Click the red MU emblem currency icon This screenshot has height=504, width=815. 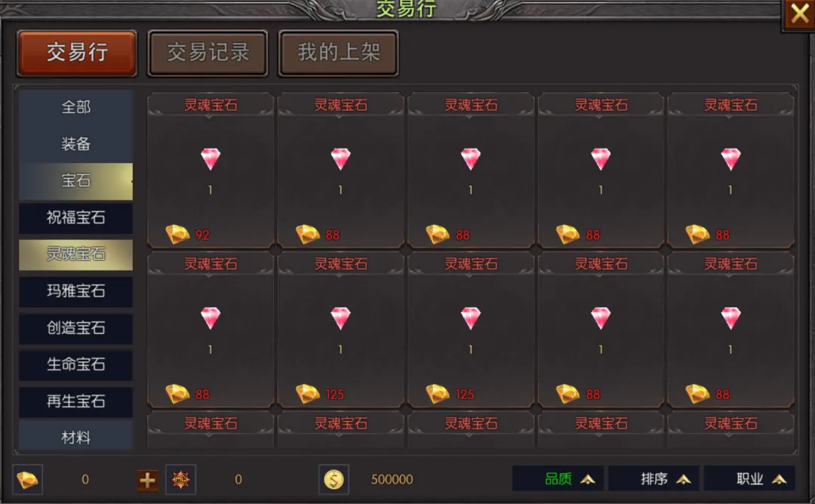click(x=180, y=480)
